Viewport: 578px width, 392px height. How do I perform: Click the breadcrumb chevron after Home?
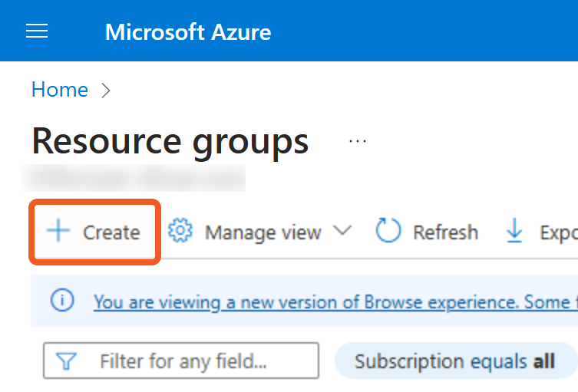tap(106, 91)
